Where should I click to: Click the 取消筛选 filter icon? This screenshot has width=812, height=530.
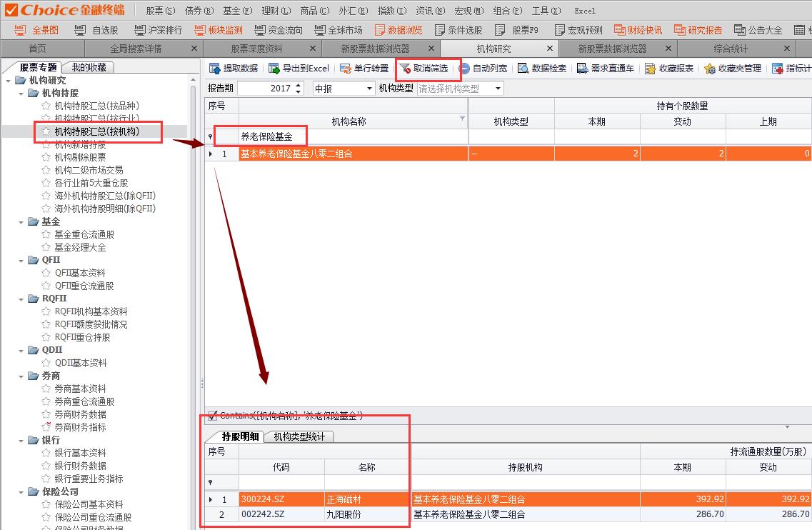[405, 69]
